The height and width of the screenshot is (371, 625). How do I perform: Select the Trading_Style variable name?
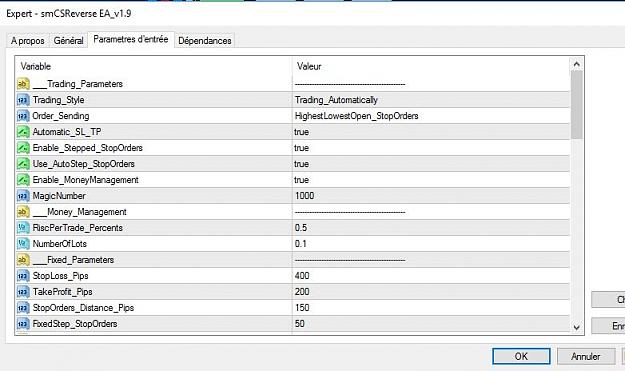coord(58,100)
